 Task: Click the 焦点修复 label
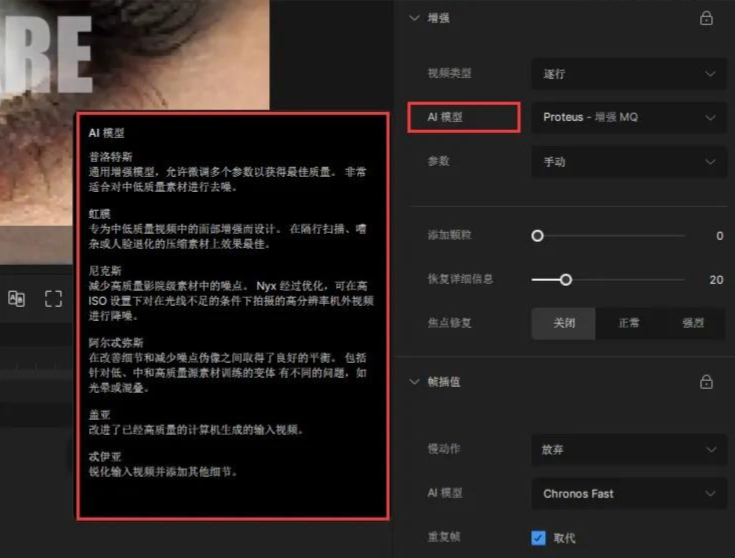[x=450, y=323]
